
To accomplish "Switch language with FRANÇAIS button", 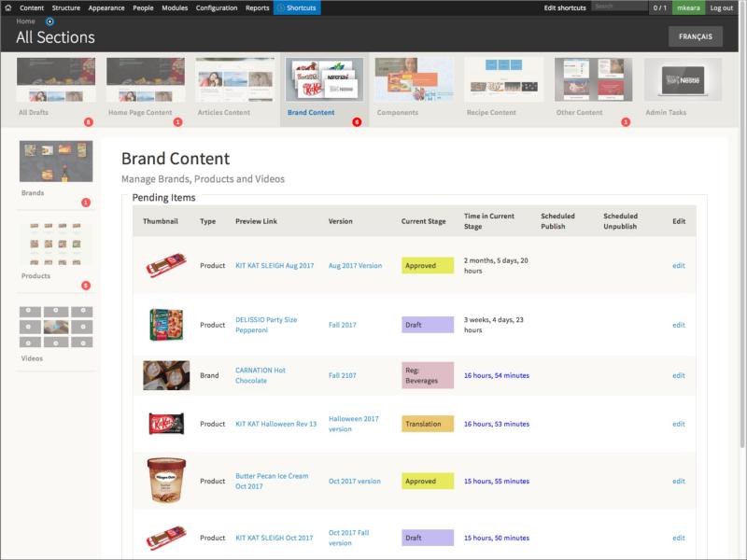I will pos(695,36).
